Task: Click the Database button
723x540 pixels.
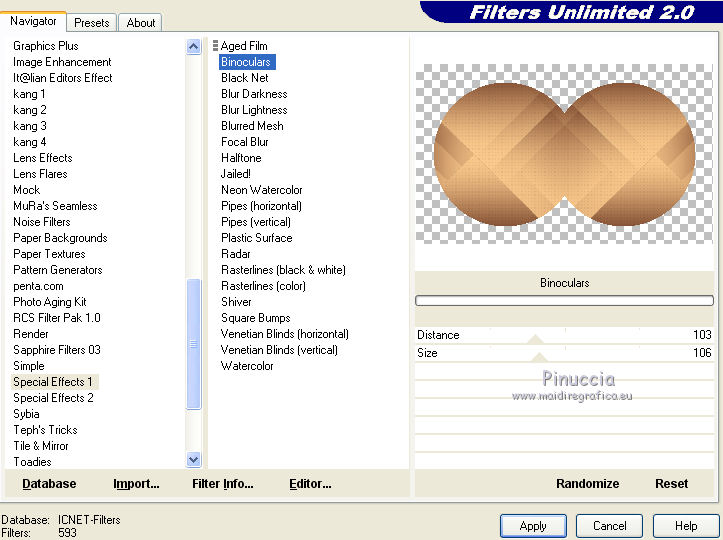Action: 49,484
